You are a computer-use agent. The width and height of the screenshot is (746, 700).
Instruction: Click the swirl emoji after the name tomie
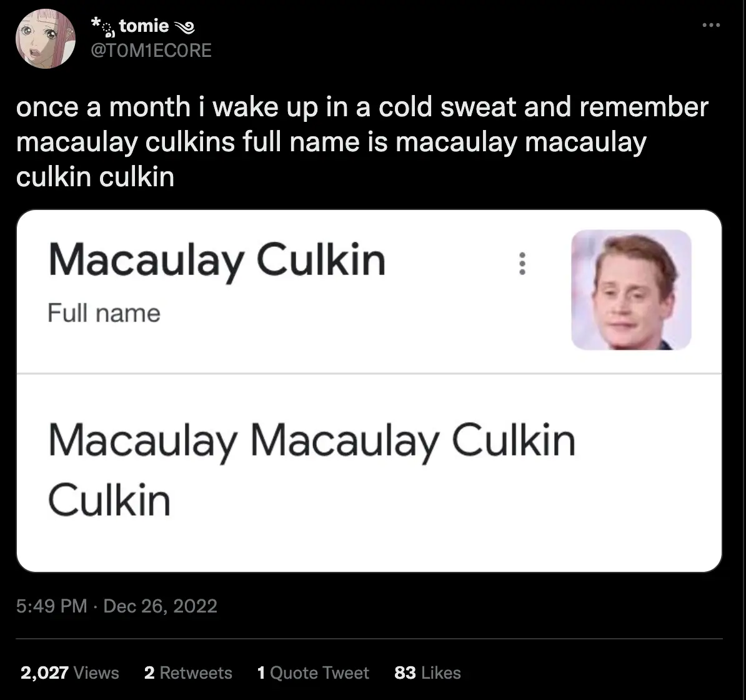[187, 26]
